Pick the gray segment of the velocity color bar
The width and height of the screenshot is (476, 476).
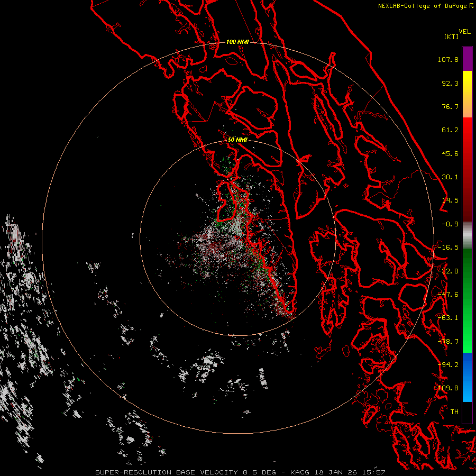tap(467, 235)
